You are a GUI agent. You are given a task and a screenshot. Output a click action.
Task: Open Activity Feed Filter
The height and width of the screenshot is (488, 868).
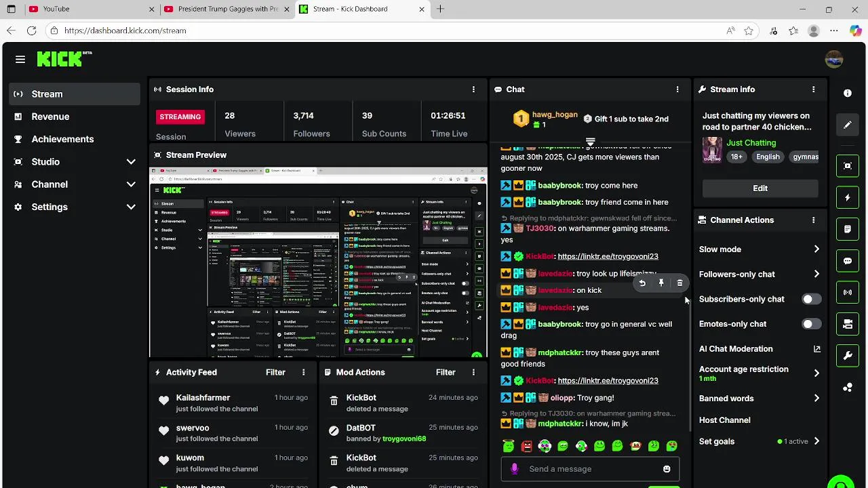point(275,372)
